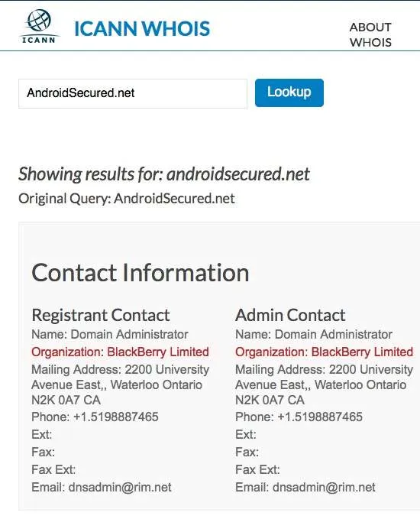The height and width of the screenshot is (519, 420).
Task: Click the Registrant Contact heading
Action: click(x=101, y=315)
